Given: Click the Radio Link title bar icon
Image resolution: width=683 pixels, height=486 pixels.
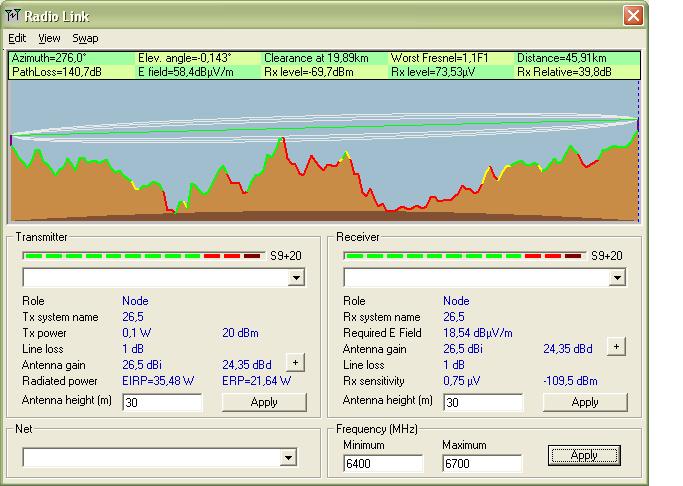Looking at the screenshot, I should [13, 15].
